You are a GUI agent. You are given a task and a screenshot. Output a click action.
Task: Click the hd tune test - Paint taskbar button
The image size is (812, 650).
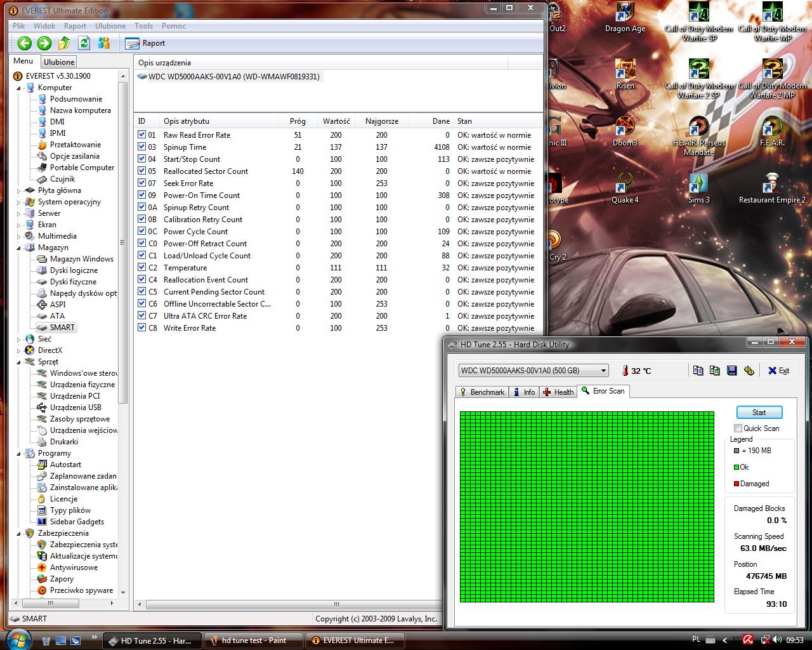pos(252,640)
